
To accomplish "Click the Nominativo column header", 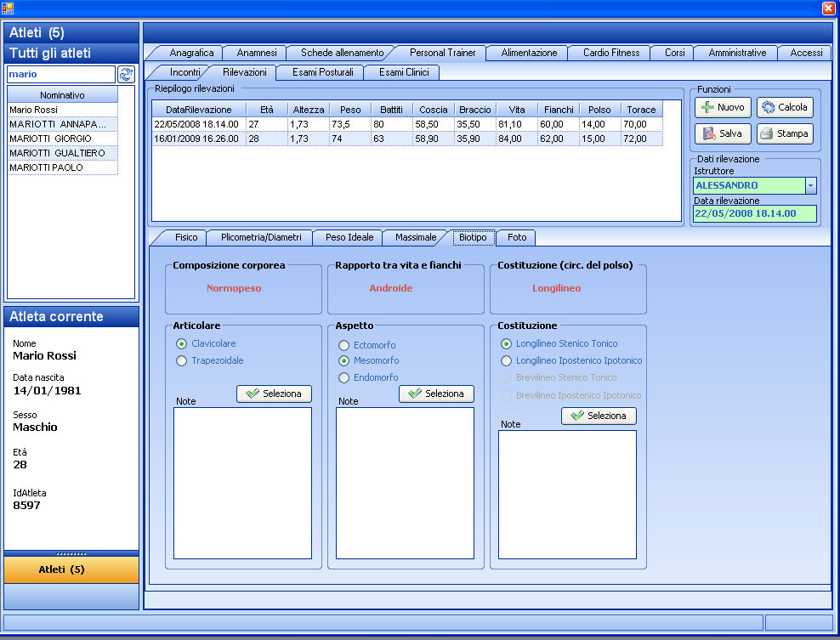I will (x=62, y=95).
